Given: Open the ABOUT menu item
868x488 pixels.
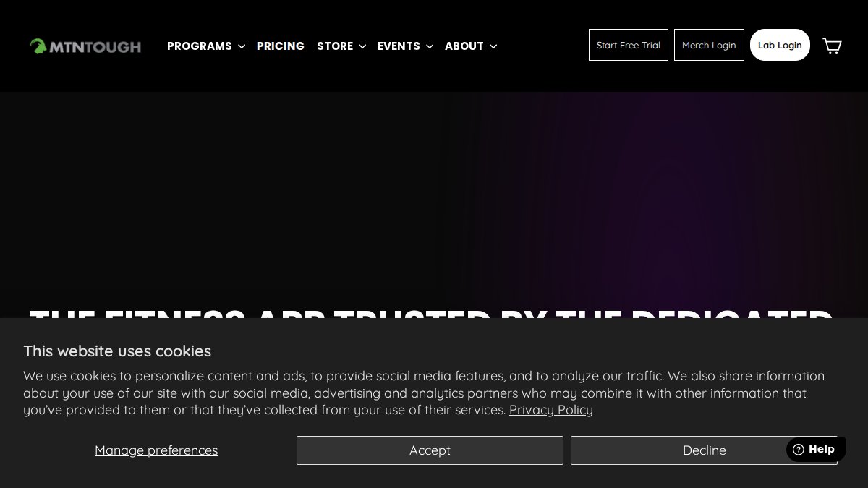Looking at the screenshot, I should coord(464,46).
